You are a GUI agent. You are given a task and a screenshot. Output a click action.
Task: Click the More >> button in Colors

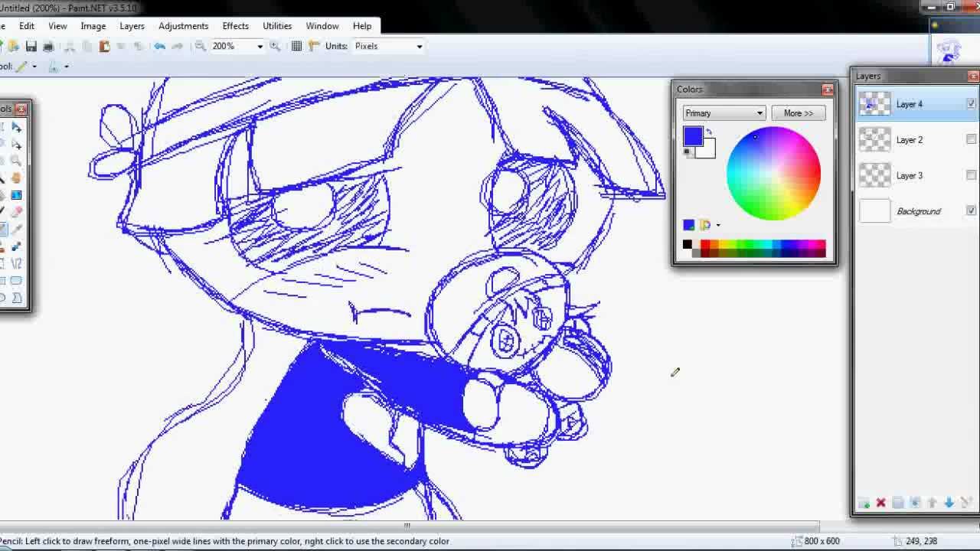799,113
